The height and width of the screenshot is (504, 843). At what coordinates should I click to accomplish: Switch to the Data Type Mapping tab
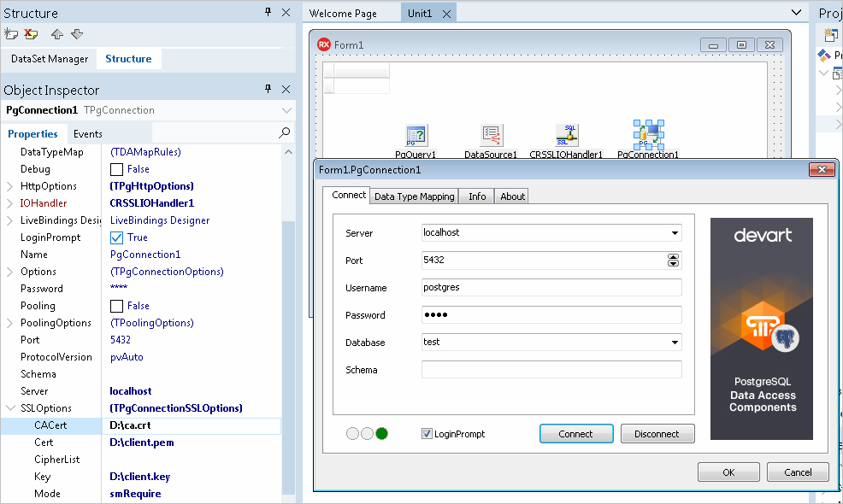(x=414, y=196)
